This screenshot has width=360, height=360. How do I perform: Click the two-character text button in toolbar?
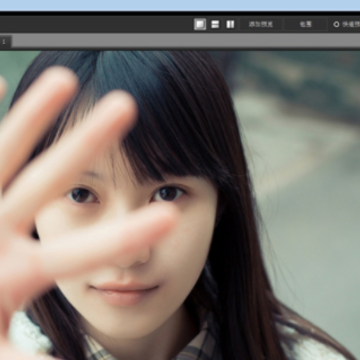305,24
